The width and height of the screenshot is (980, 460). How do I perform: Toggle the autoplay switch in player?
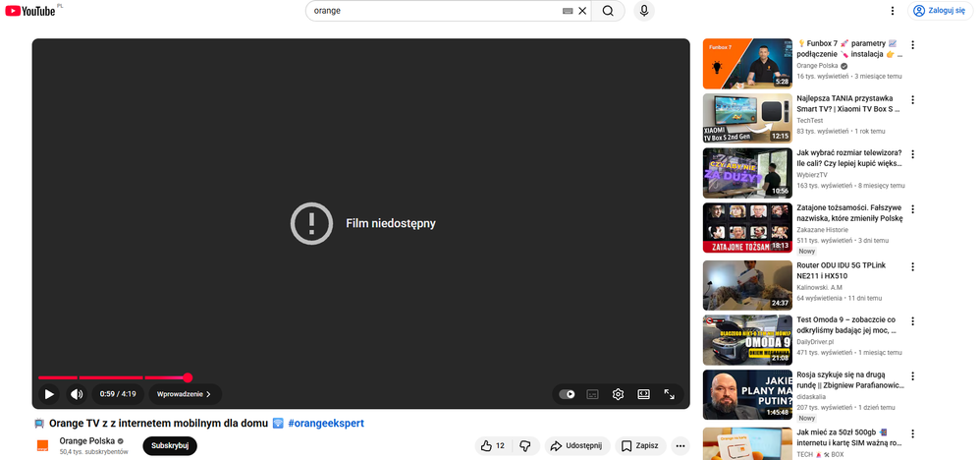[x=567, y=394]
